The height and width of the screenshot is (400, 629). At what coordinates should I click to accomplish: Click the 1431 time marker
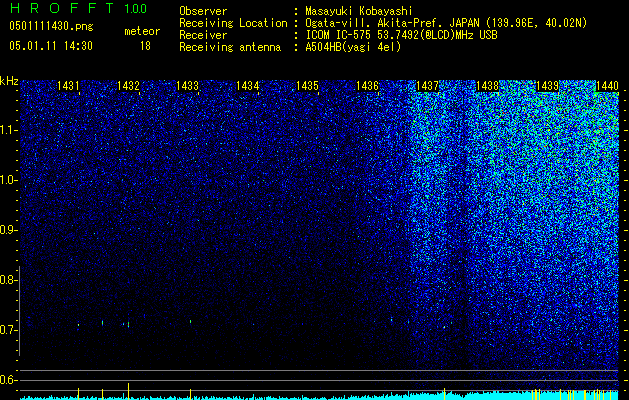pos(68,86)
